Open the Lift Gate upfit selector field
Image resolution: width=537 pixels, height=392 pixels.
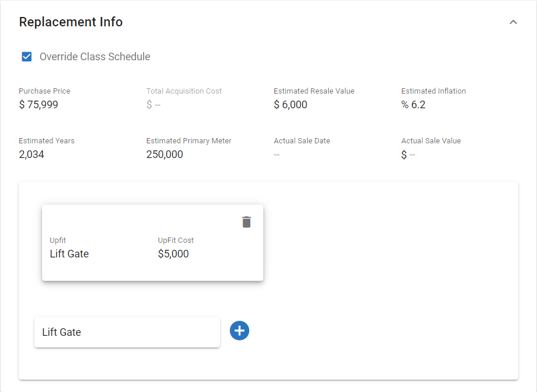point(127,332)
